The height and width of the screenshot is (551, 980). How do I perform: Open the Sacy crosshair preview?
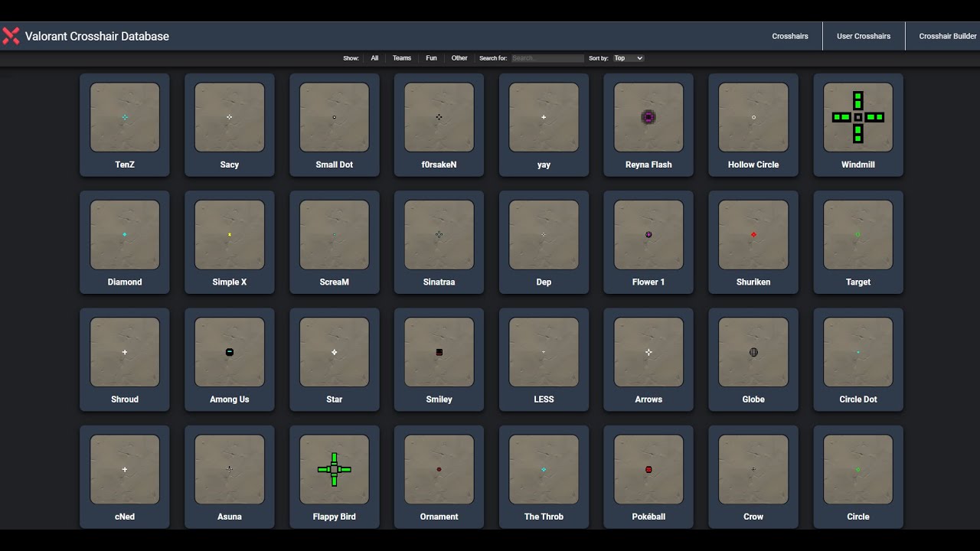pos(230,117)
